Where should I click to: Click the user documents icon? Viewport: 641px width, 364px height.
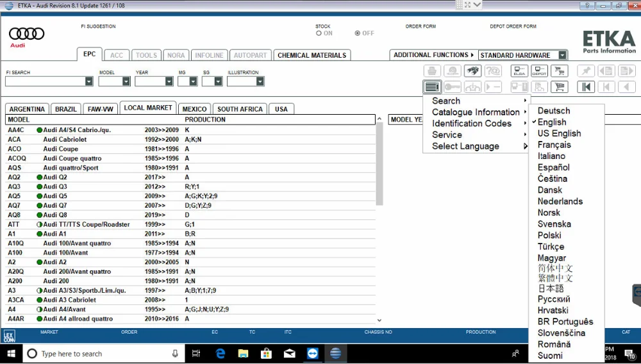[539, 87]
